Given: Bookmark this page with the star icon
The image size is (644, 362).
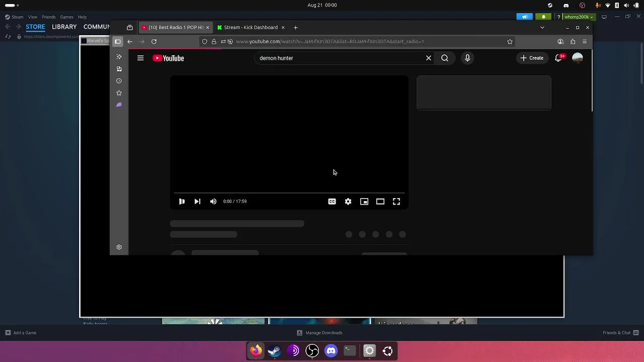Looking at the screenshot, I should tap(510, 42).
